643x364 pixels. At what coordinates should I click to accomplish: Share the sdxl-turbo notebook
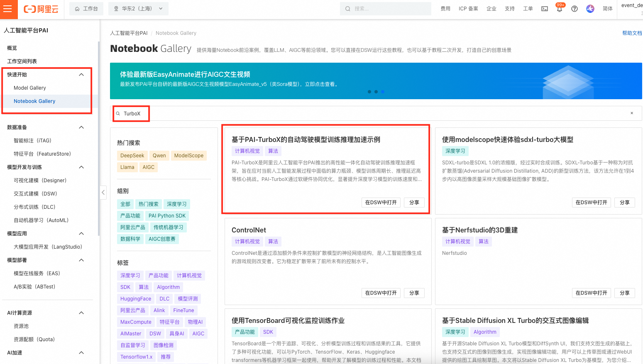pyautogui.click(x=625, y=203)
